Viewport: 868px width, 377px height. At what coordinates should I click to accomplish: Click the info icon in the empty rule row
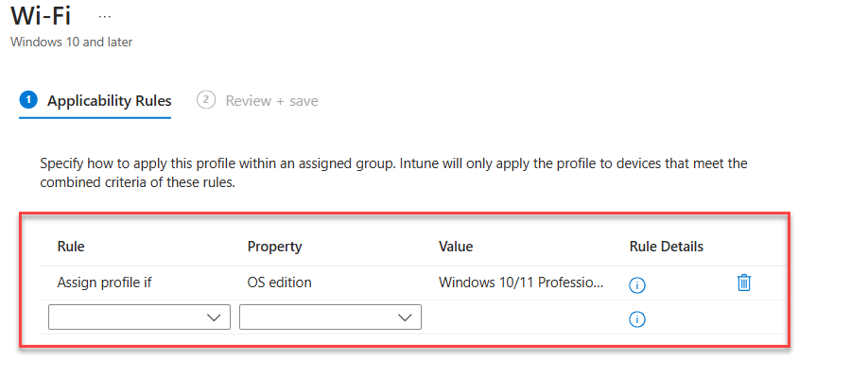click(x=637, y=319)
